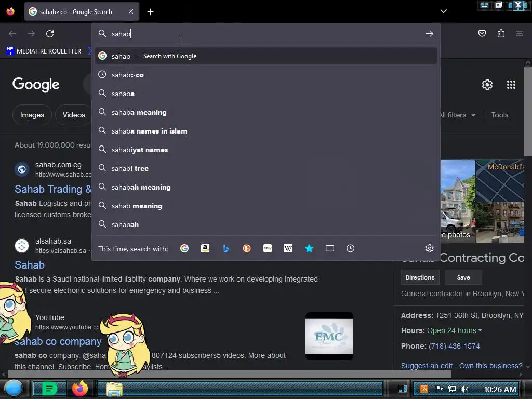Viewport: 532px width, 399px height.
Task: Open Google quick settings gear
Action: [x=487, y=85]
